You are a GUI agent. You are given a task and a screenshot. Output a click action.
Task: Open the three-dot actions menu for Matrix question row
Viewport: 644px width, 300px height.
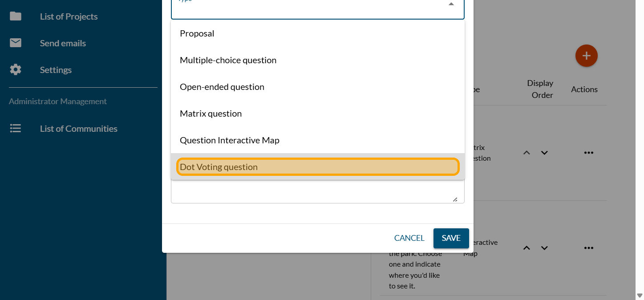[x=588, y=153]
